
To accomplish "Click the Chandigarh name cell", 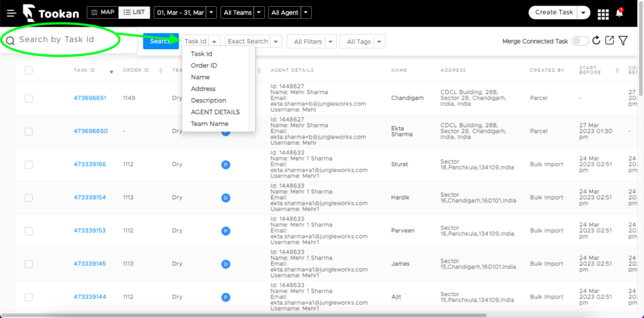I will [x=408, y=98].
